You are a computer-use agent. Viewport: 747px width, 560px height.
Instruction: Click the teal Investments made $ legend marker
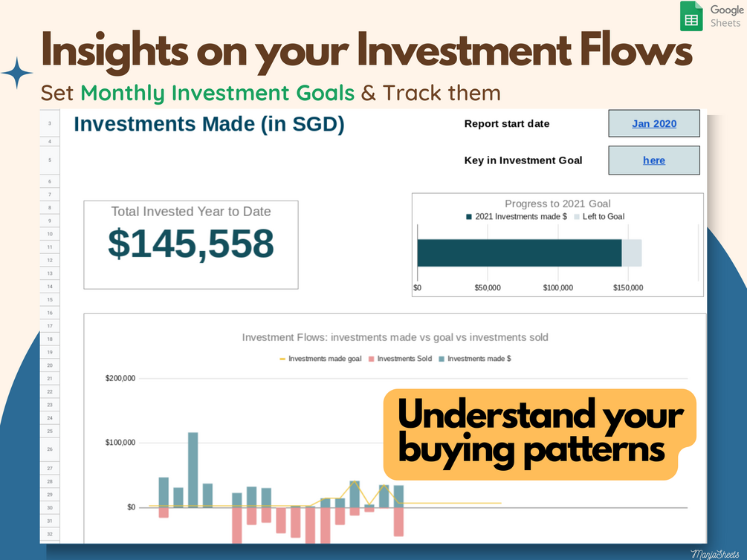pos(442,359)
